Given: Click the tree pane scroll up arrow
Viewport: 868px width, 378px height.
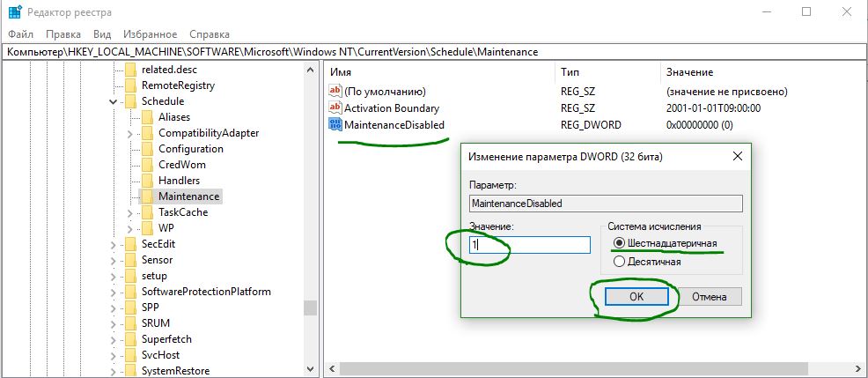Looking at the screenshot, I should (x=310, y=70).
